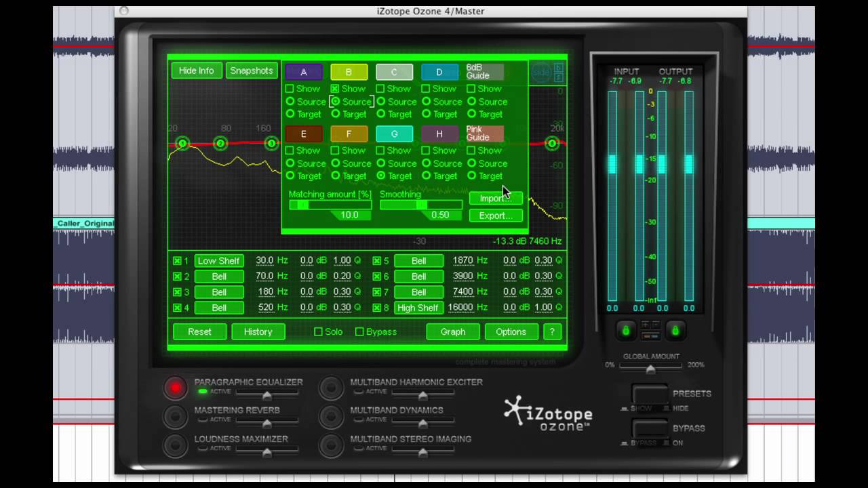
Task: Open band 7 Bell filter type
Action: tap(418, 292)
